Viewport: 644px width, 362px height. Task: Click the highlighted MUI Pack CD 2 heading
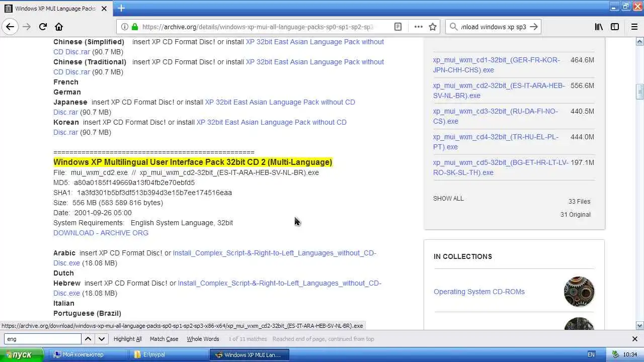pos(193,162)
